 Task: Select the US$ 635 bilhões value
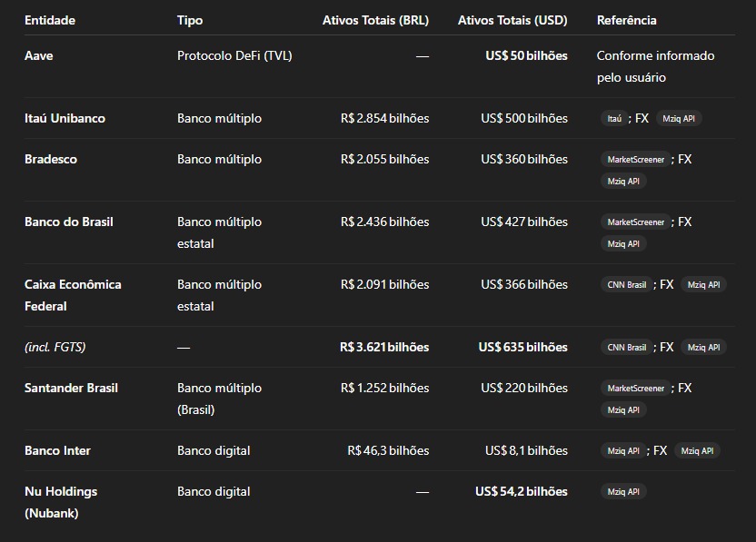coord(523,348)
